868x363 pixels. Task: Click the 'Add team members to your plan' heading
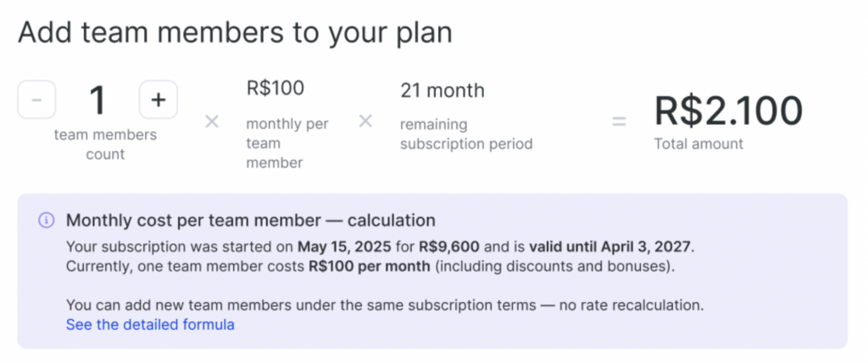[x=235, y=32]
